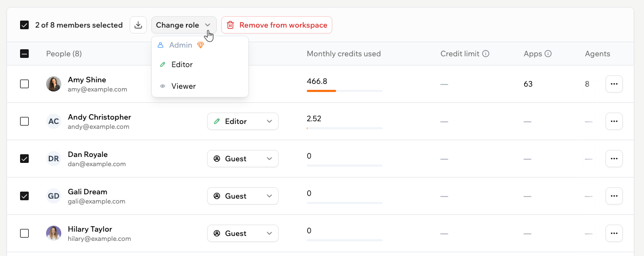The width and height of the screenshot is (644, 256).
Task: Deselect the checkbox for Dan Royale
Action: pyautogui.click(x=24, y=159)
